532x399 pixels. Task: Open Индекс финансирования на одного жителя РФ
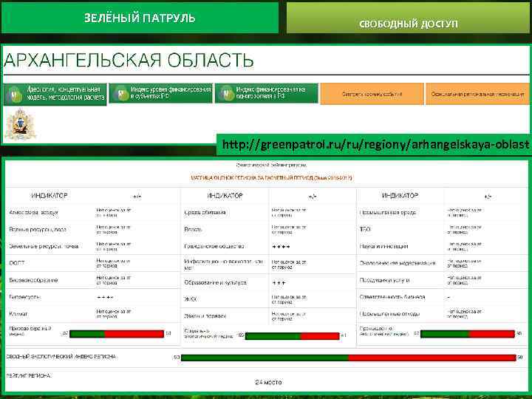[267, 93]
